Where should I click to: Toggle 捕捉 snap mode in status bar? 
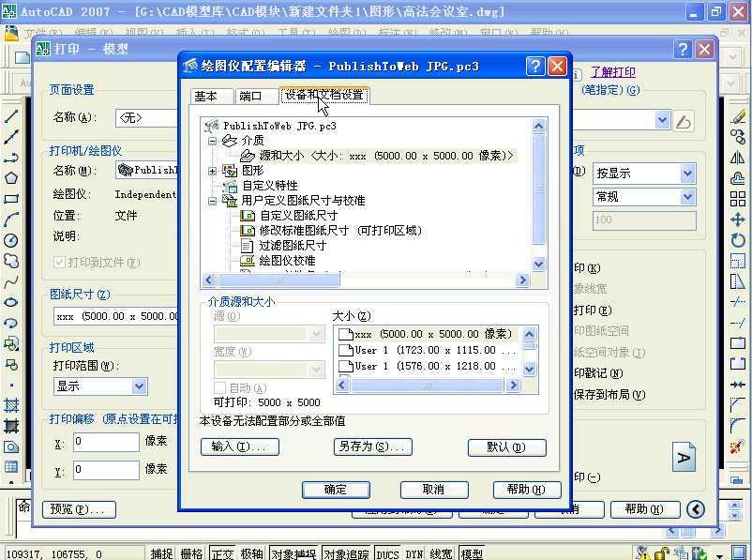point(161,553)
